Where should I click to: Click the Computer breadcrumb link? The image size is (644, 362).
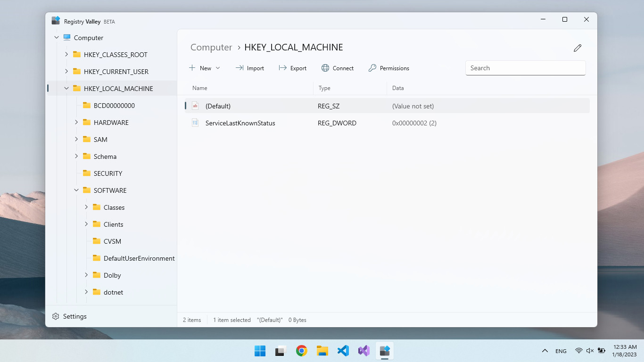(x=211, y=48)
